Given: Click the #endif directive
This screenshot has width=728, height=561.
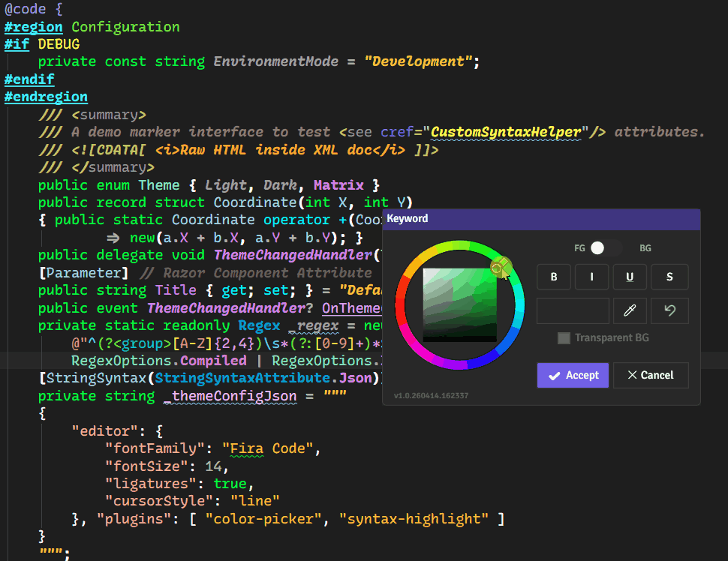Looking at the screenshot, I should [29, 79].
